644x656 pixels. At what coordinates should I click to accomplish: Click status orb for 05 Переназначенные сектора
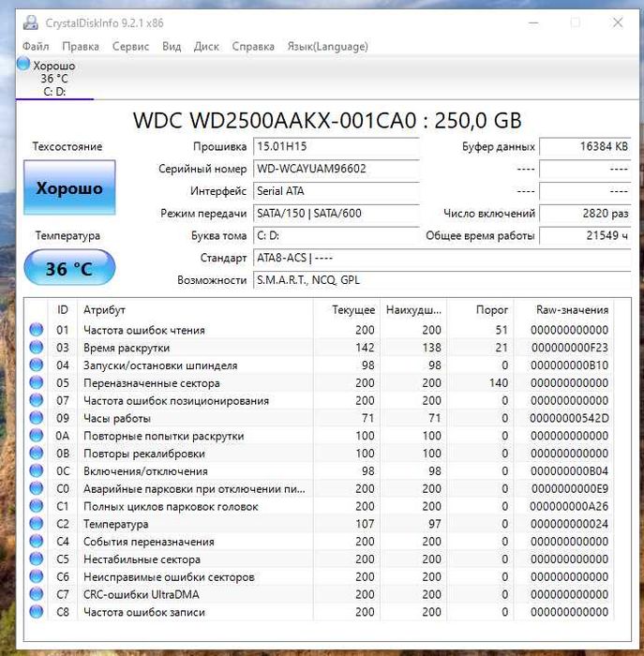[37, 382]
